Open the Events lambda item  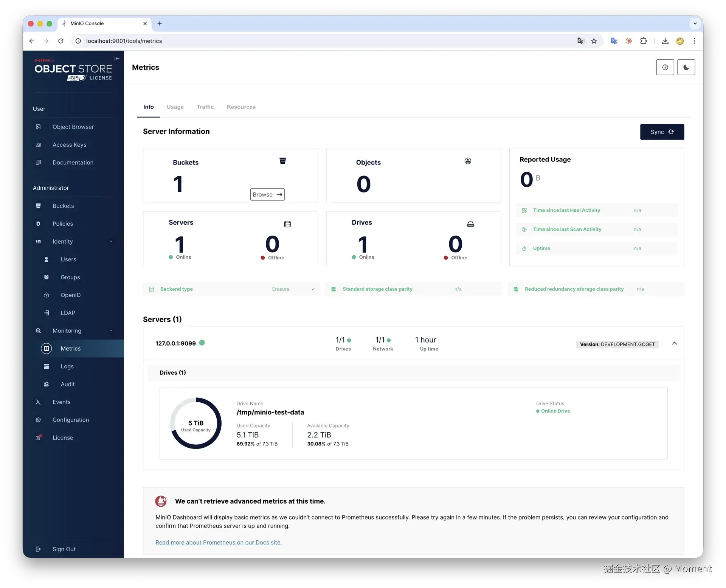pyautogui.click(x=61, y=402)
